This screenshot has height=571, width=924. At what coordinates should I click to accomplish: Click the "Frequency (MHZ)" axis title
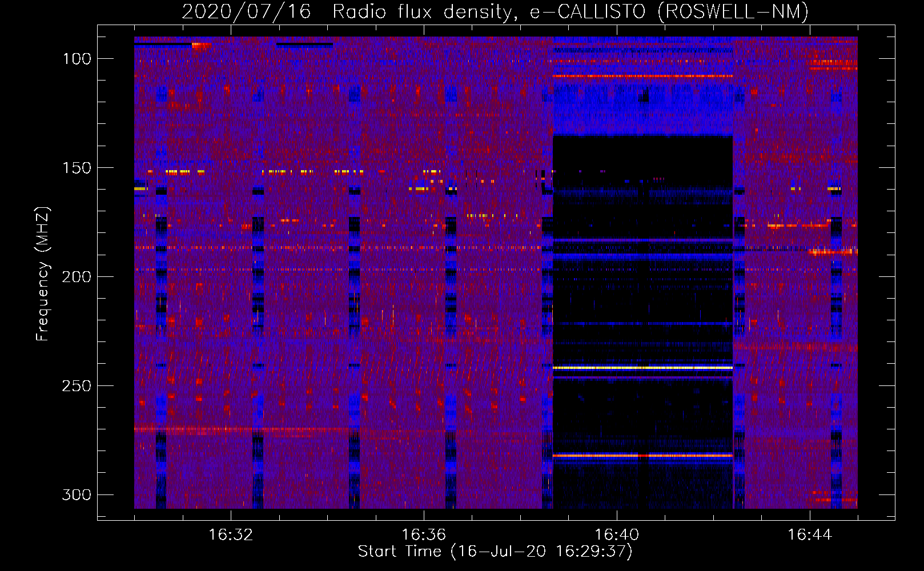tap(43, 274)
